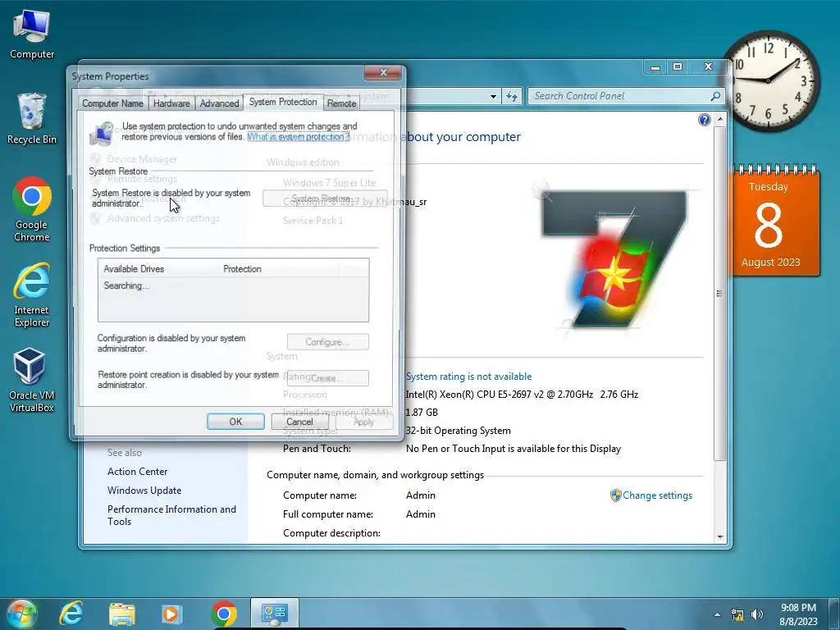Click the taskbar clock and date

point(798,614)
